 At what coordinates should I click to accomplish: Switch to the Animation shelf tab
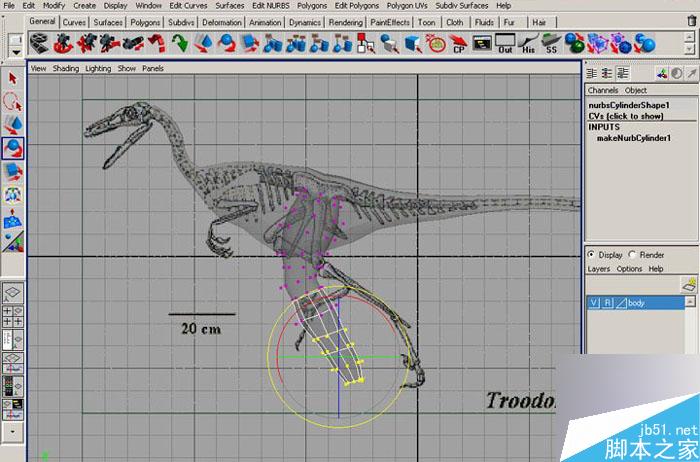tap(265, 22)
